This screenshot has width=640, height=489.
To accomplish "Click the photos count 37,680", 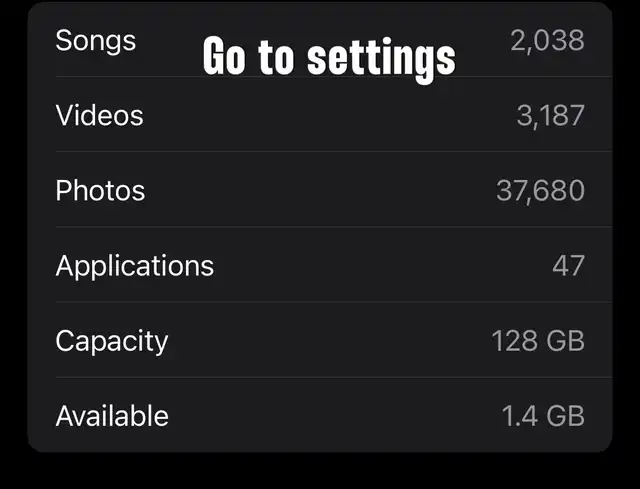I will 540,191.
